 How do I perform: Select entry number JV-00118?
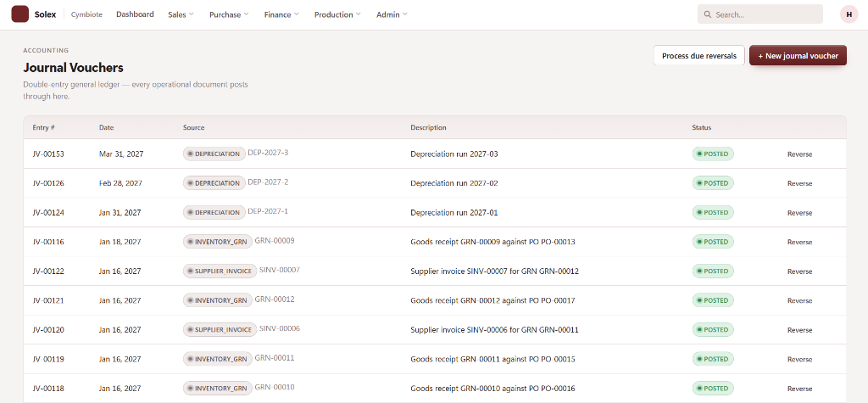point(48,389)
